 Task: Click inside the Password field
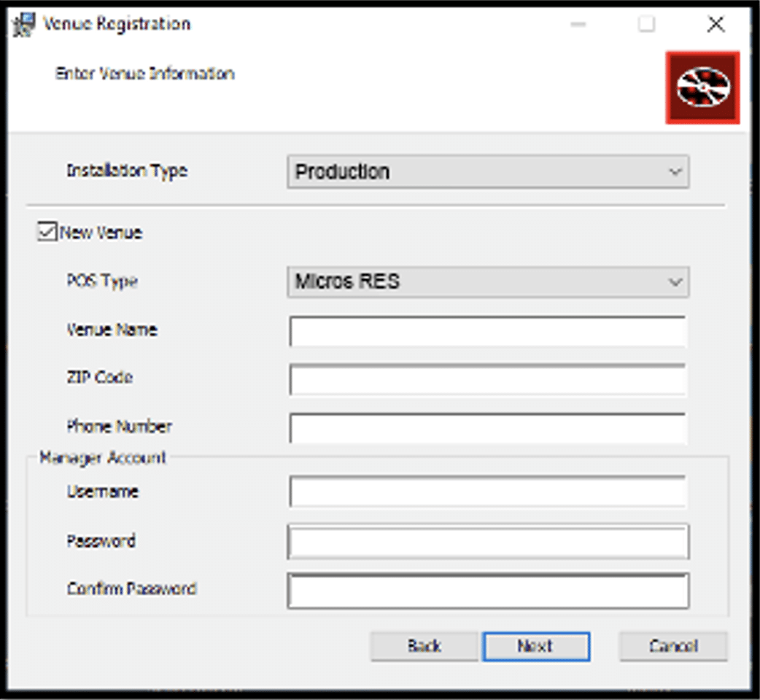488,541
